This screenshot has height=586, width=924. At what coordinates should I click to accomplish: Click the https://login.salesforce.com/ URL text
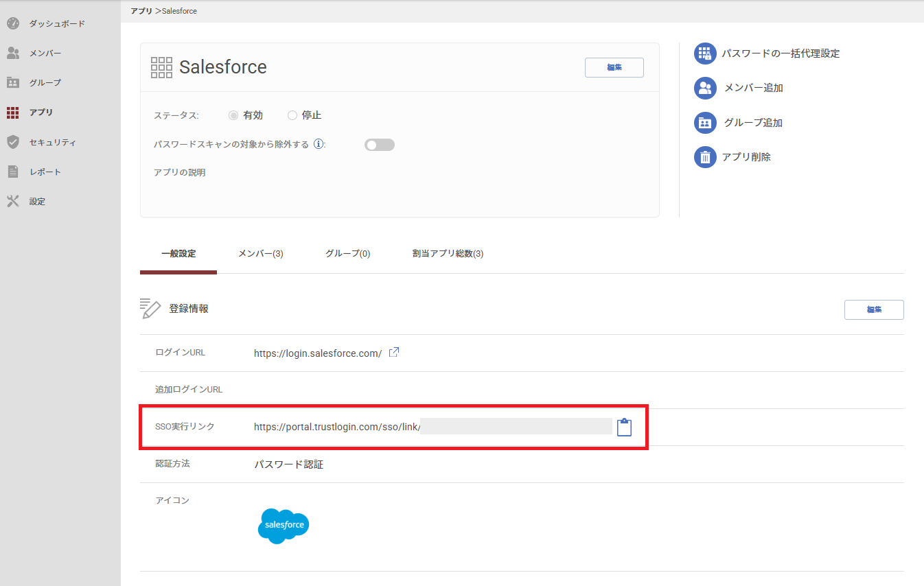point(318,353)
